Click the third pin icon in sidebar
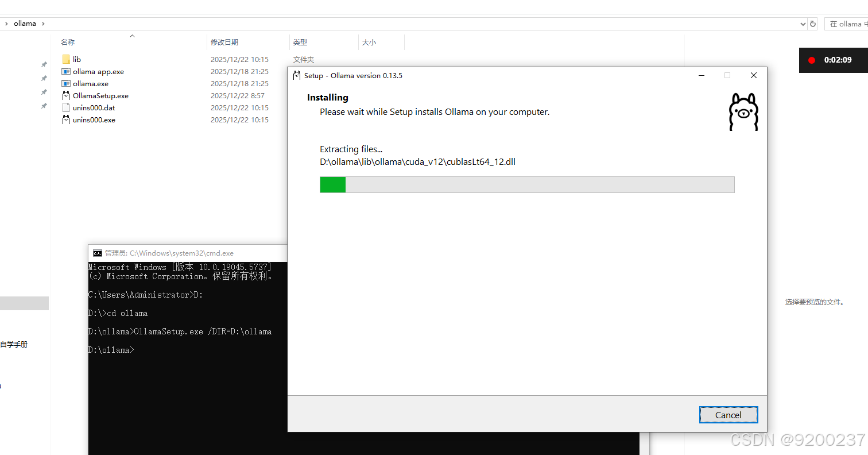 pyautogui.click(x=44, y=92)
